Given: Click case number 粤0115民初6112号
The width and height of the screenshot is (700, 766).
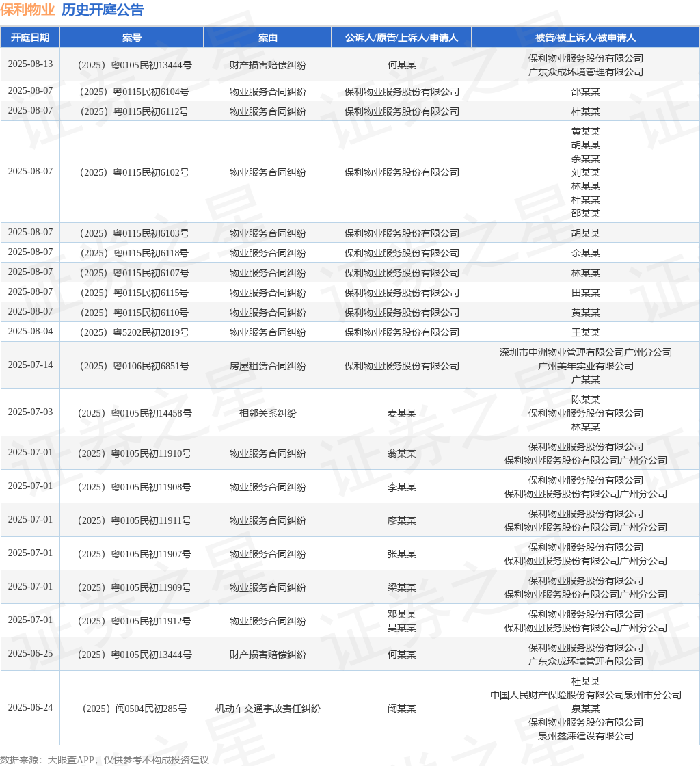Looking at the screenshot, I should point(135,112).
